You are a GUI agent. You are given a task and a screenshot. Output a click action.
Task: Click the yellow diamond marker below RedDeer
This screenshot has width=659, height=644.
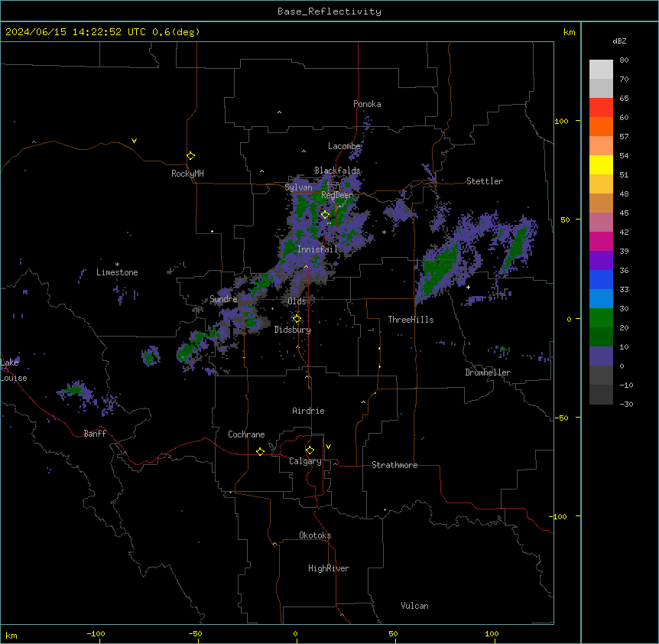325,215
